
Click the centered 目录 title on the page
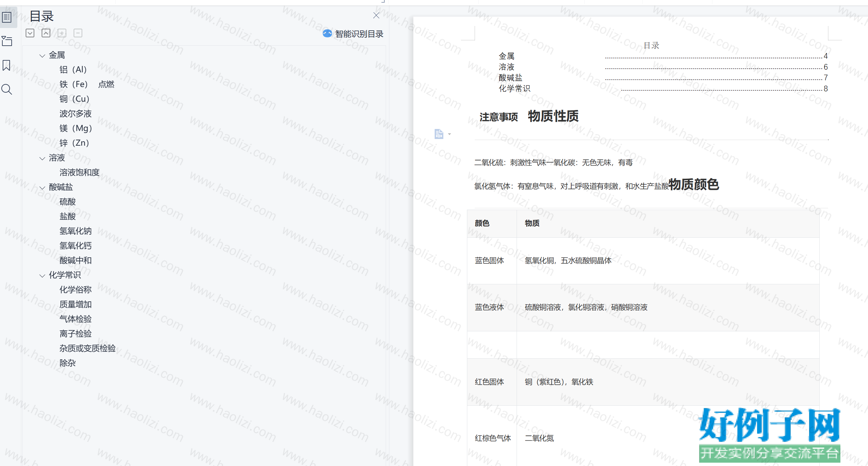(651, 46)
